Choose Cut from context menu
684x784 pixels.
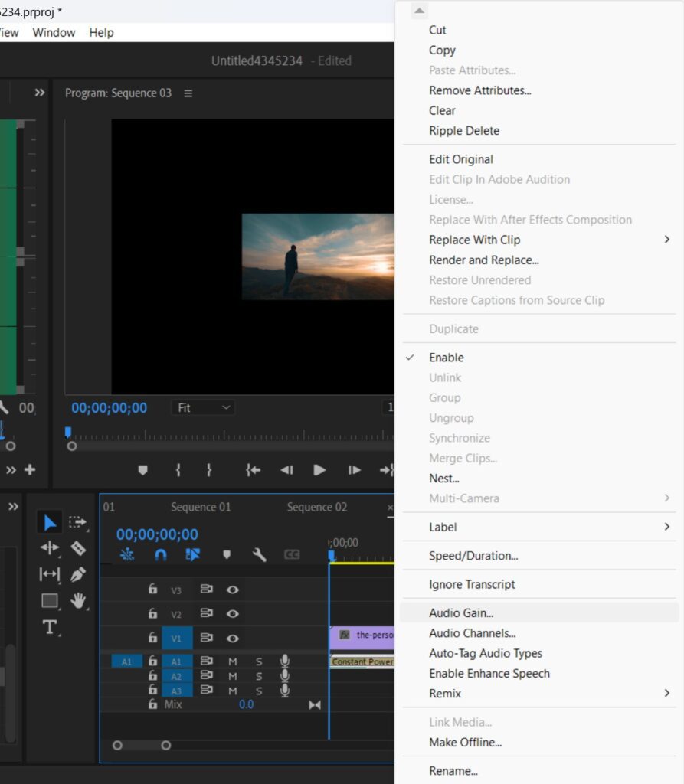(540, 30)
